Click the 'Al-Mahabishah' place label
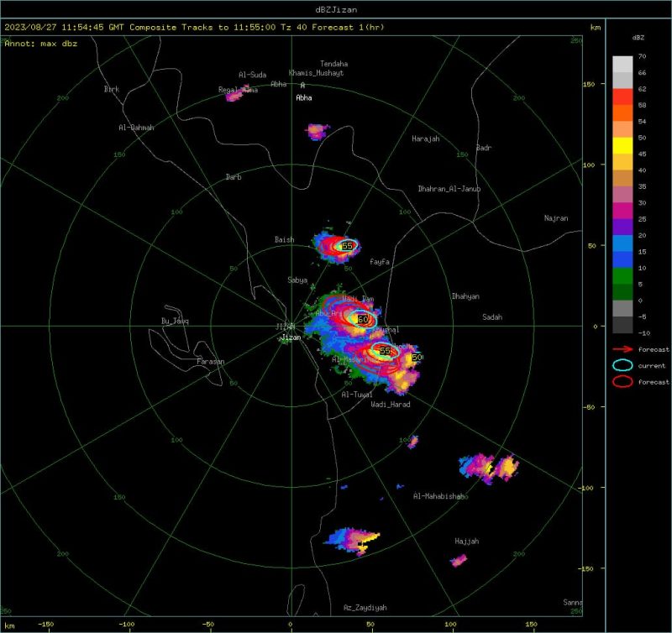This screenshot has width=672, height=633. 438,496
